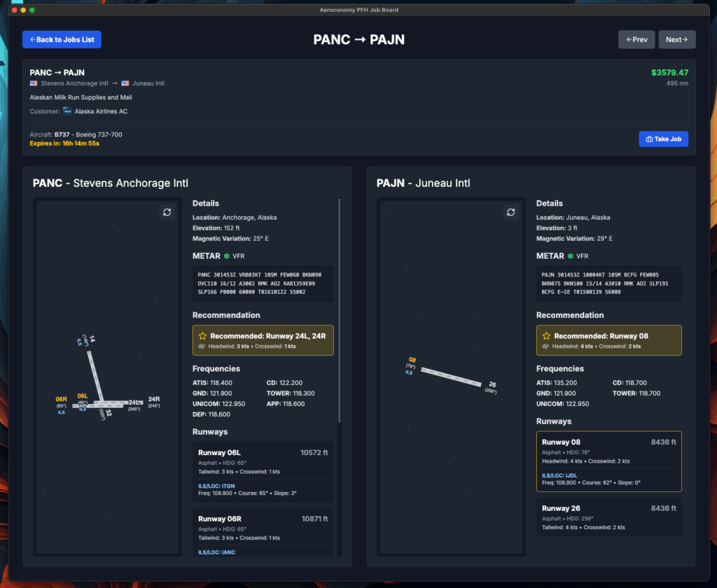Select the Runway 08 card at Juneau
Image resolution: width=717 pixels, height=588 pixels.
coord(608,461)
